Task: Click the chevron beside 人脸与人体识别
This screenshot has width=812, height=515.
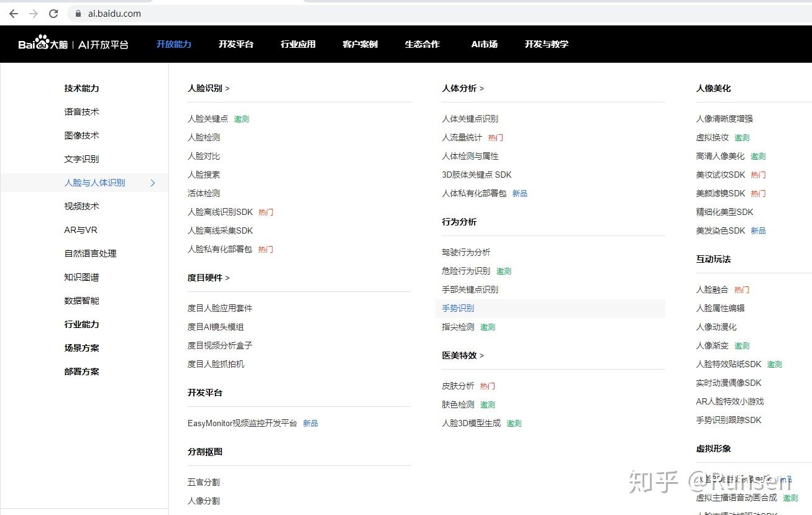Action: pyautogui.click(x=153, y=183)
